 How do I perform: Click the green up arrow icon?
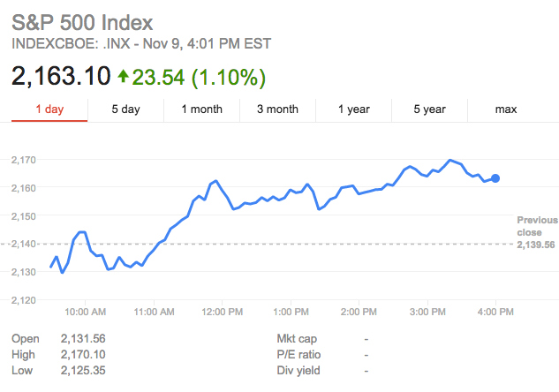(x=123, y=77)
